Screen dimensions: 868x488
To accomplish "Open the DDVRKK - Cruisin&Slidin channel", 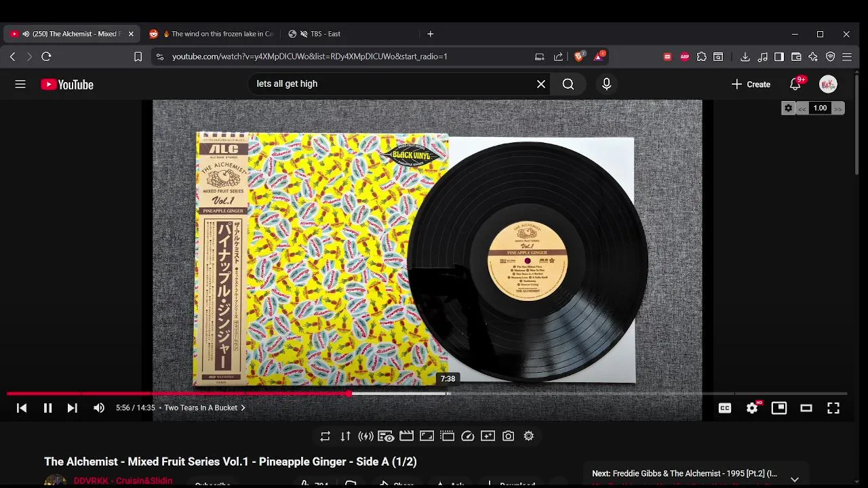I will point(123,481).
